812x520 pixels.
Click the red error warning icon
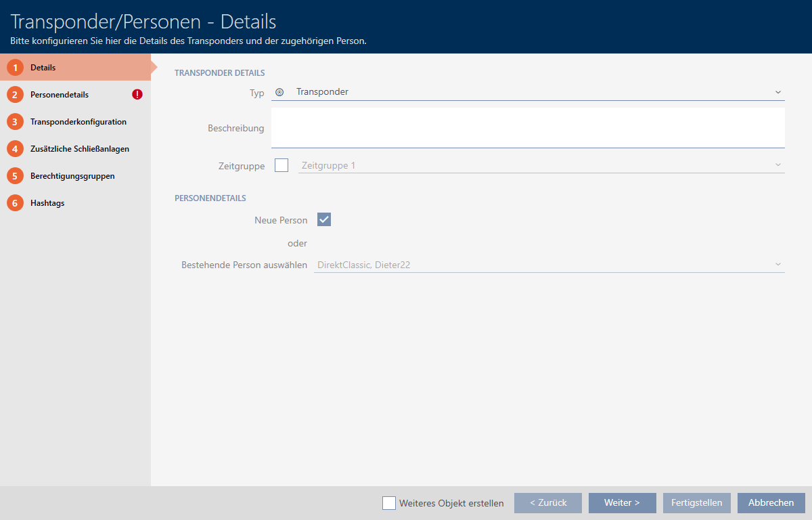click(x=137, y=95)
